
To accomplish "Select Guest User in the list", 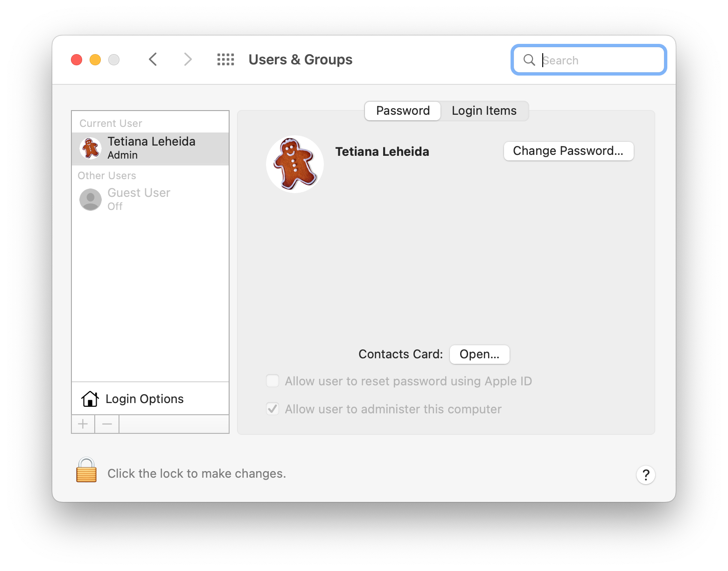I will pos(150,200).
